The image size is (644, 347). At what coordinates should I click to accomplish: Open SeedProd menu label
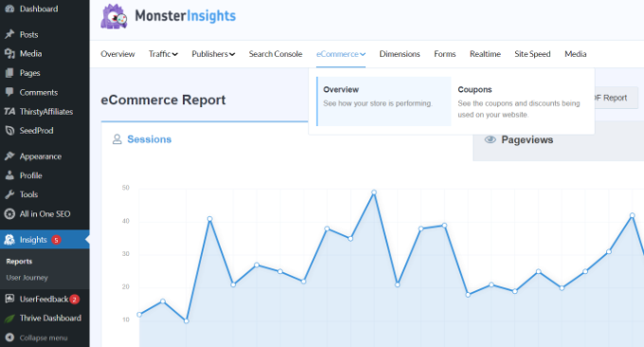(37, 130)
